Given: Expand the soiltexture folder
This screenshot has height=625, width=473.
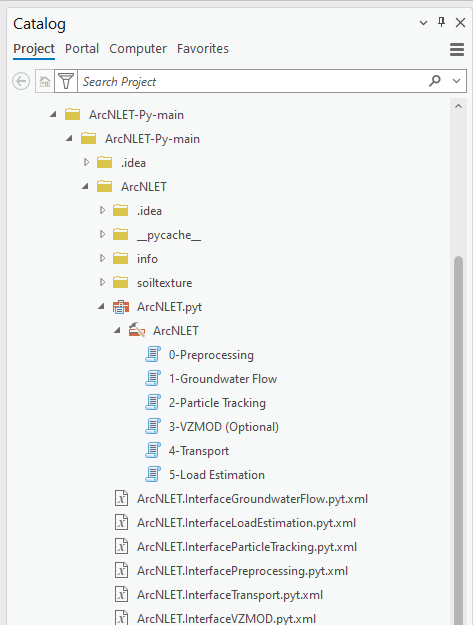Looking at the screenshot, I should [x=102, y=282].
